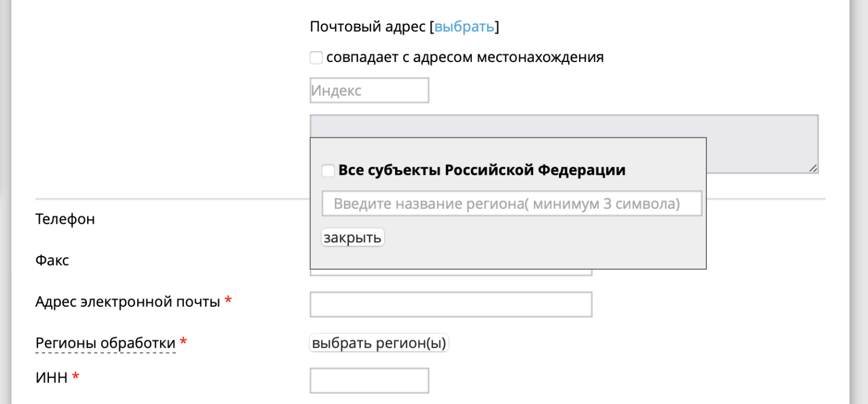868x404 pixels.
Task: Click the "выбрать" link beside Почтовый адрес
Action: coord(464,27)
